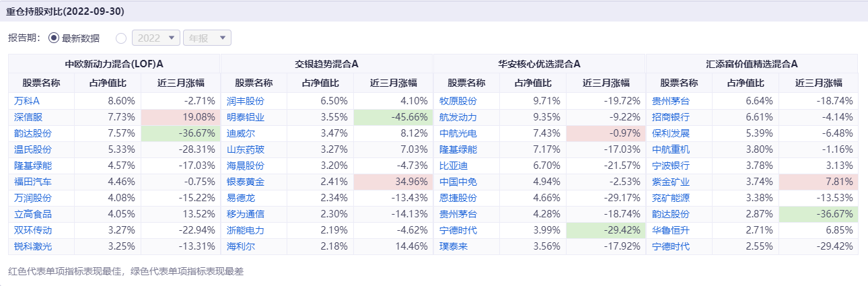Click the 牧原股份 stock link
Viewport: 868px width, 286px height.
458,101
